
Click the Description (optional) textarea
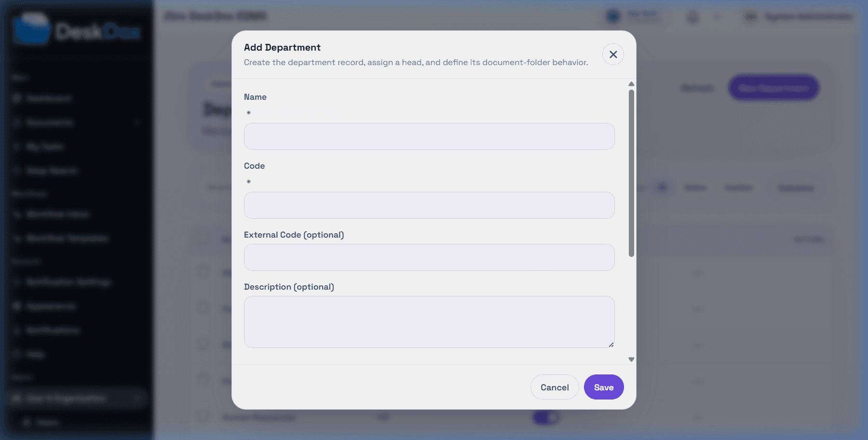pos(429,322)
